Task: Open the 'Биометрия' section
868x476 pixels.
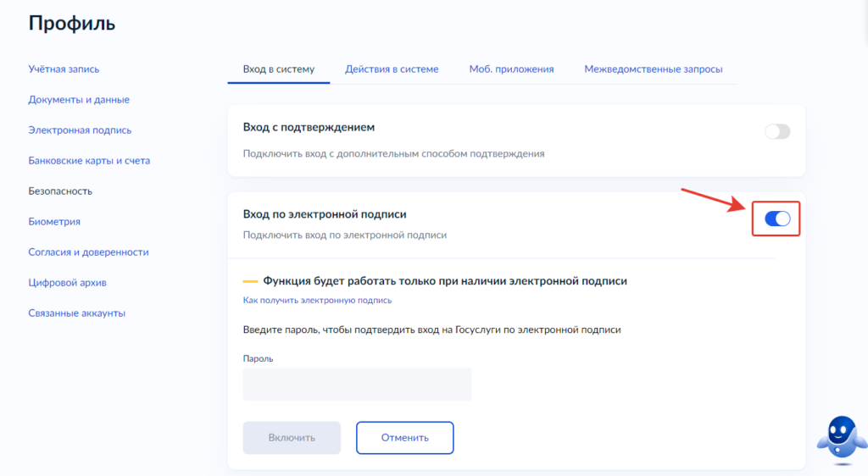Action: (54, 221)
